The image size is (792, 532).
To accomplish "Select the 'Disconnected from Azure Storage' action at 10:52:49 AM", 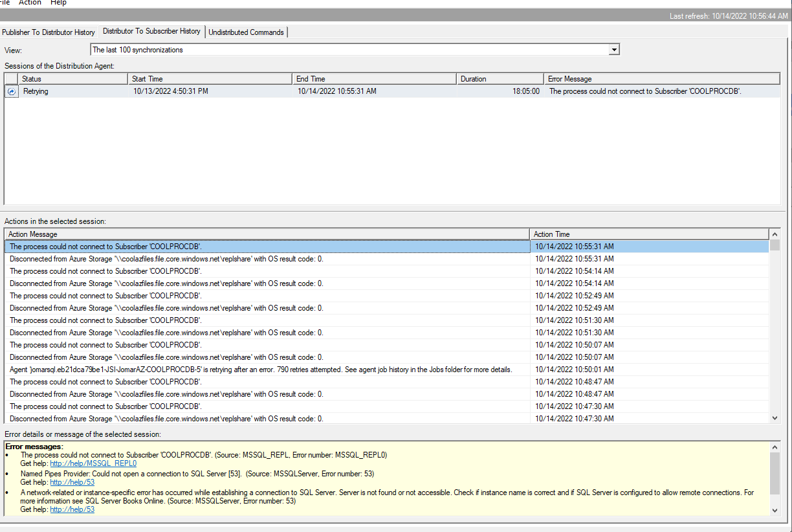I will point(387,308).
